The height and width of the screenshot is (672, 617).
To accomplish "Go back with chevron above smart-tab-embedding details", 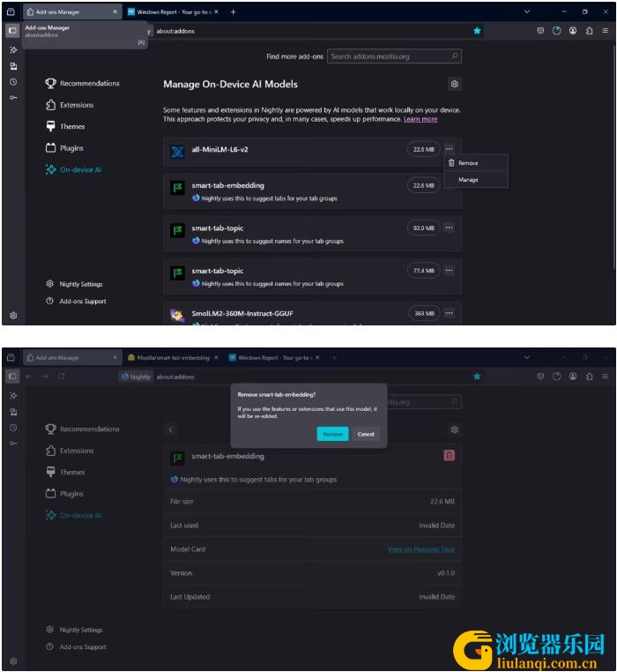I will tap(170, 429).
